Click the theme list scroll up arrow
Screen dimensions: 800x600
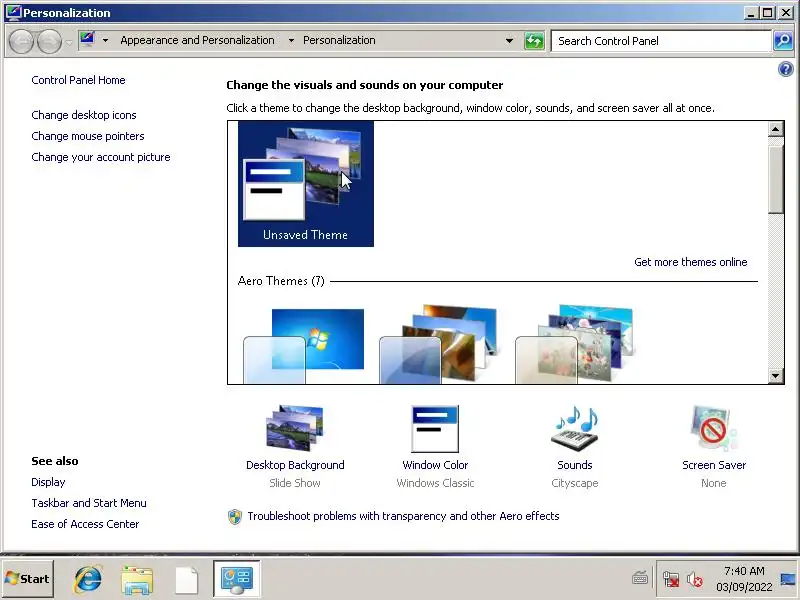[775, 129]
